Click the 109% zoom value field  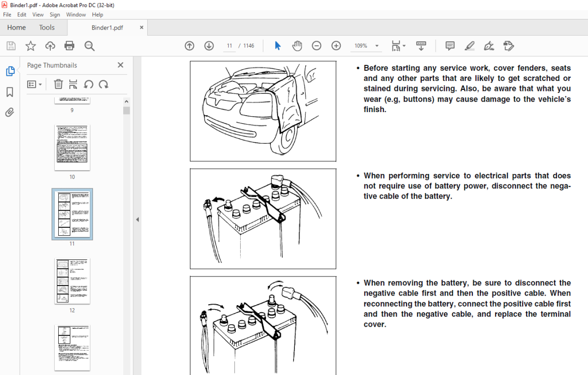(361, 46)
